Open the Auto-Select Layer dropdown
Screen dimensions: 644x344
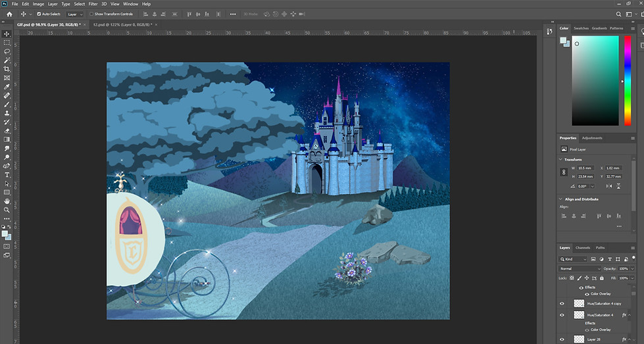point(75,14)
